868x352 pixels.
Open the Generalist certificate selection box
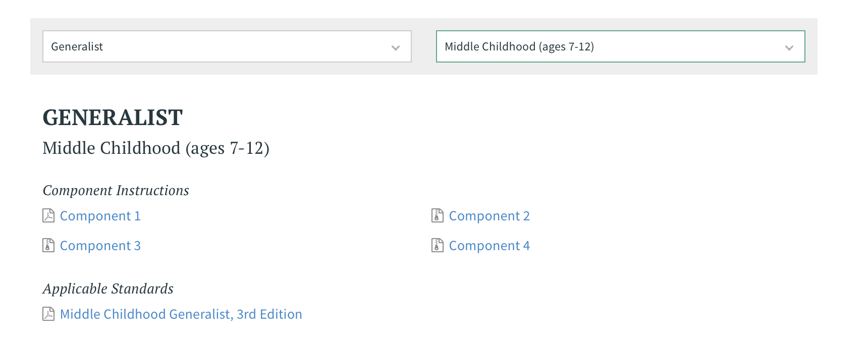pos(227,46)
